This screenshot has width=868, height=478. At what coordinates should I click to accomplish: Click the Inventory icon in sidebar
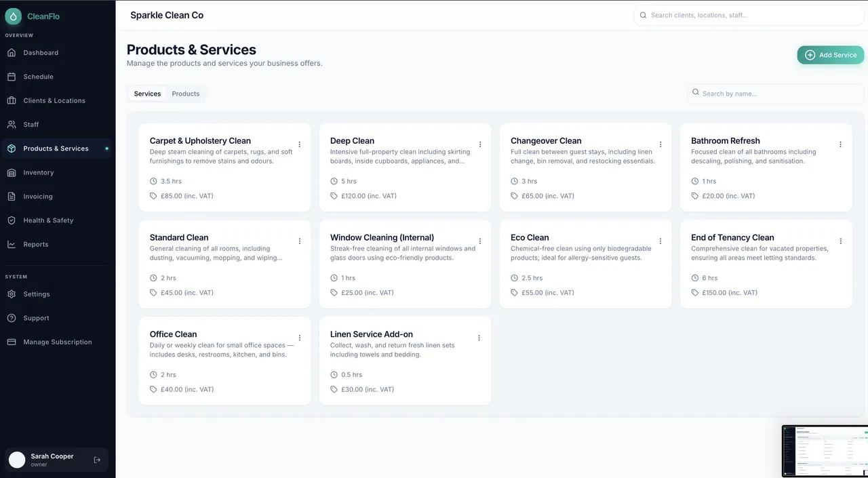12,173
